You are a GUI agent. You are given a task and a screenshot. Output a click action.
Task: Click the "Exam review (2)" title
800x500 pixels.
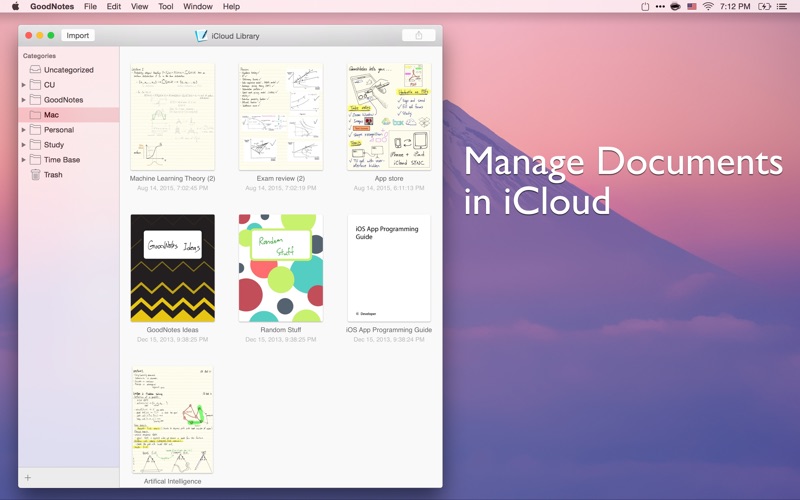281,179
